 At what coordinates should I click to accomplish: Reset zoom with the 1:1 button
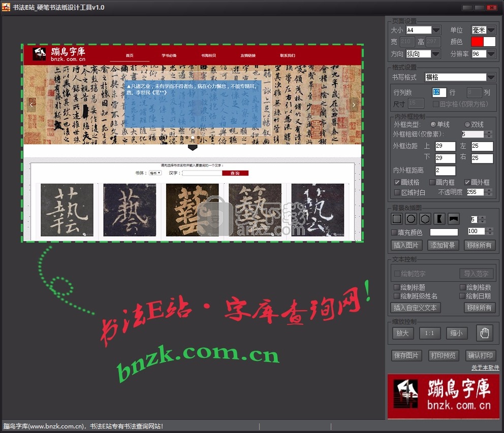tap(429, 333)
